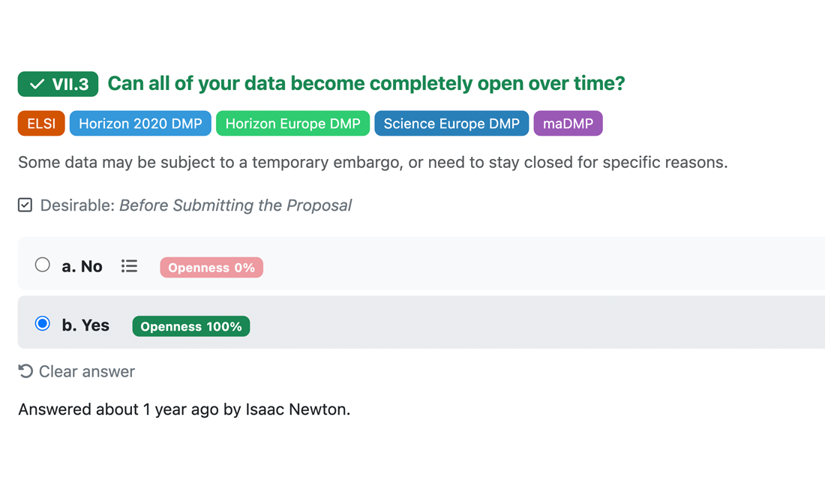
Task: Click the Clear answer undo arrow icon
Action: pyautogui.click(x=25, y=371)
